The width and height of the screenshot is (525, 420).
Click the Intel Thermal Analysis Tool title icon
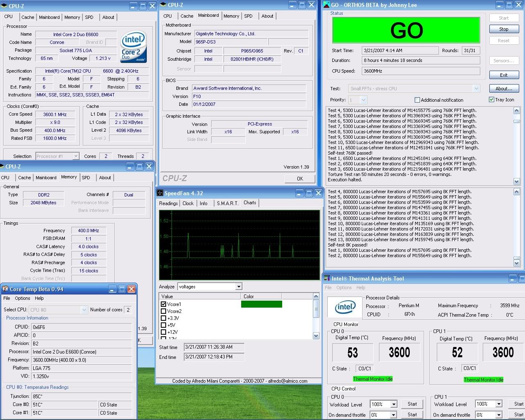pos(327,278)
